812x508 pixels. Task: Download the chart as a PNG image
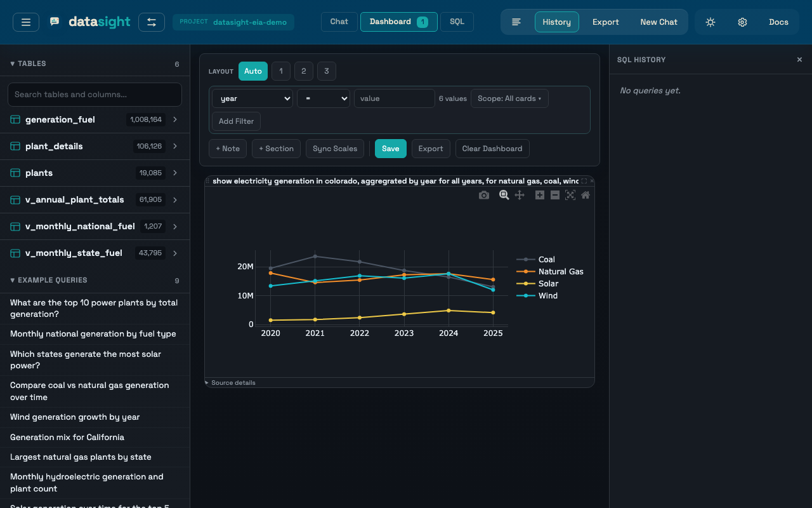pos(483,195)
